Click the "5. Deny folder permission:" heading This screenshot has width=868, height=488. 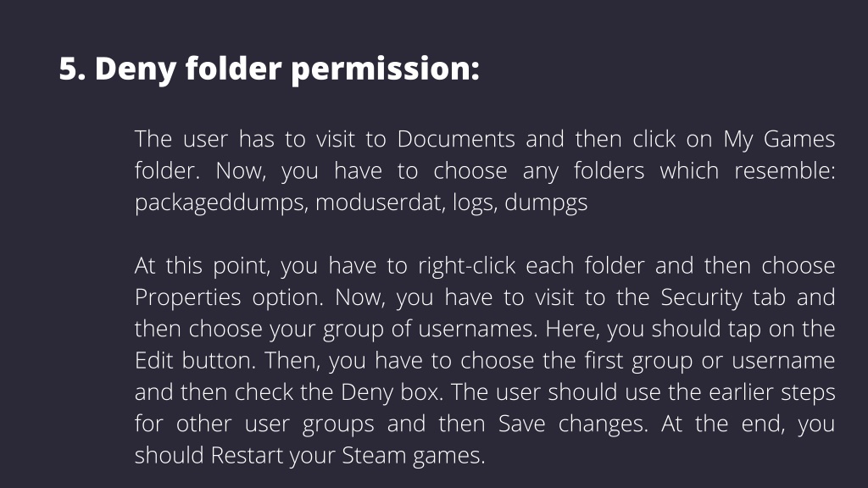(269, 69)
